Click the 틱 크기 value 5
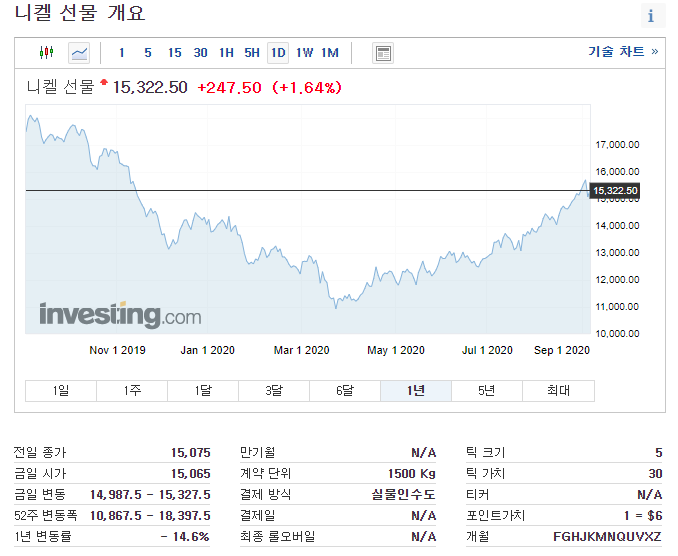Screen dimensions: 678x556 coord(659,453)
